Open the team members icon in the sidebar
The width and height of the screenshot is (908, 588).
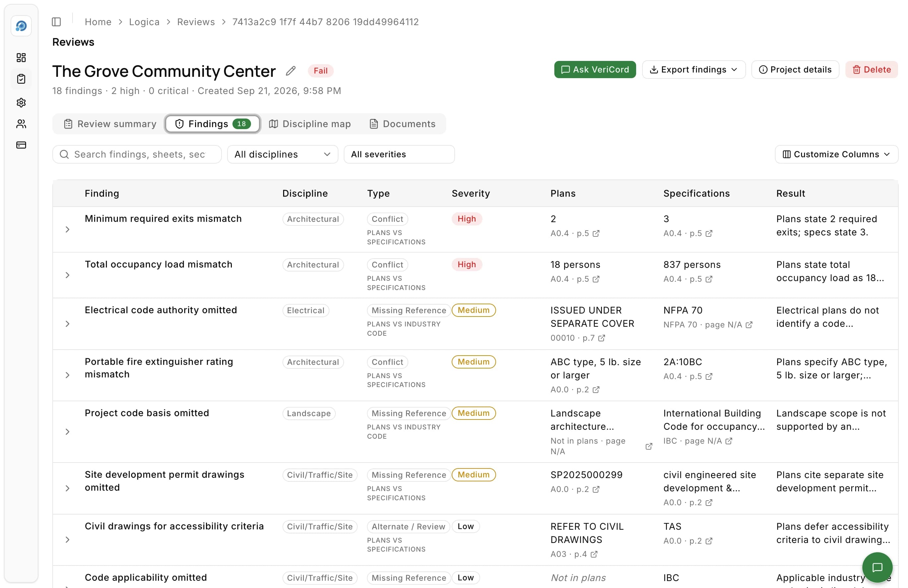coord(21,124)
